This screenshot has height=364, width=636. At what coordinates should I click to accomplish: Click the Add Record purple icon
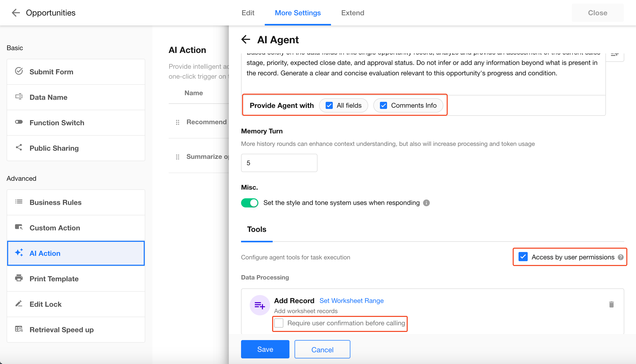(260, 305)
